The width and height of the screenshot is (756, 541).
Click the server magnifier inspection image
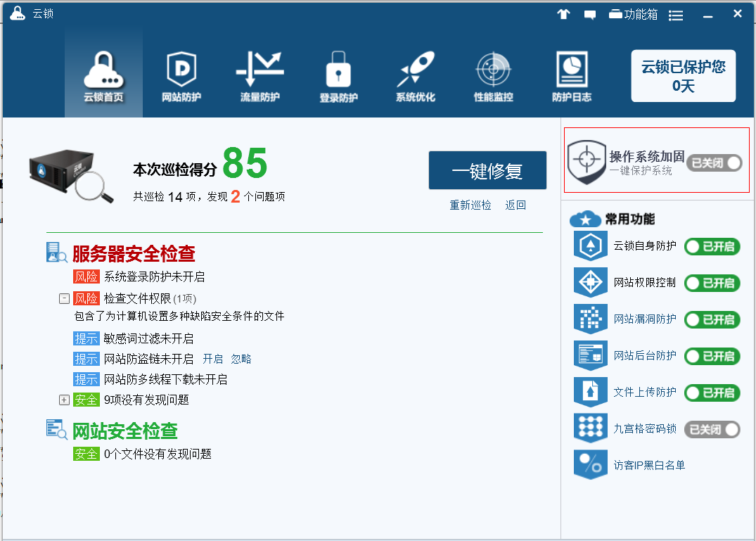coord(71,175)
